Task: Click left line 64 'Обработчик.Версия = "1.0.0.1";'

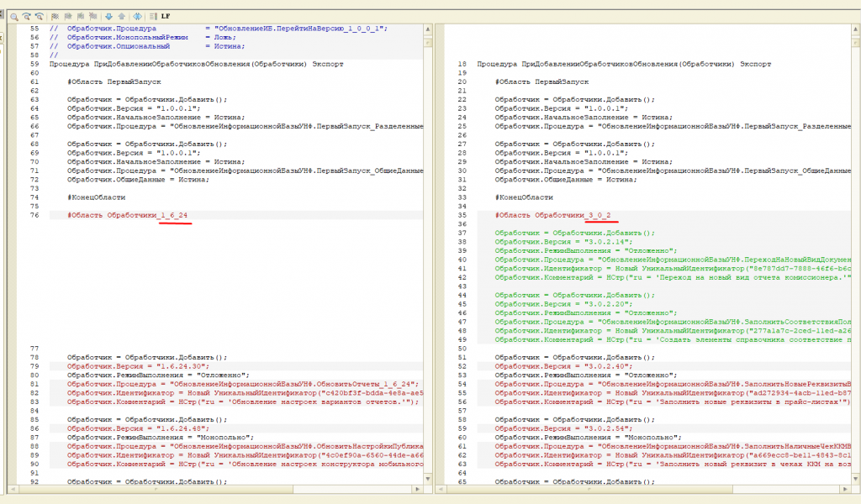Action: (x=134, y=108)
